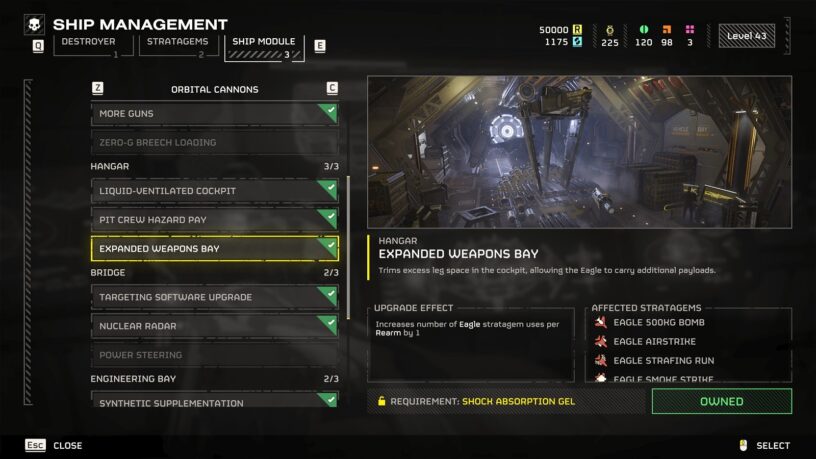Click the module list scrollbar
This screenshot has height=459, width=816.
click(348, 248)
